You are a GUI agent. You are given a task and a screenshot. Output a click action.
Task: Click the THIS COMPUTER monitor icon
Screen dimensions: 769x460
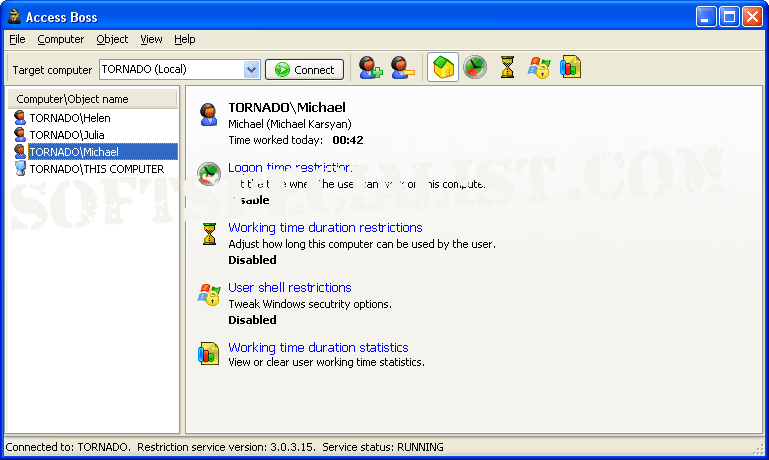(x=20, y=168)
